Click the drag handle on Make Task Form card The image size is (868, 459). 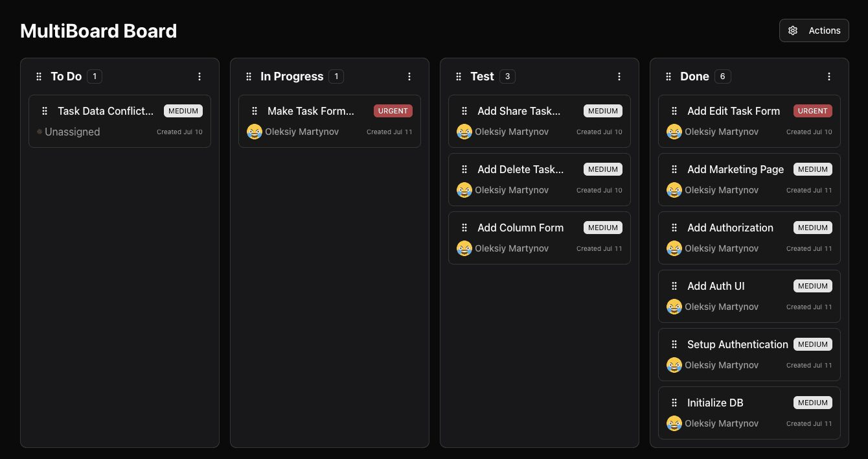(255, 111)
